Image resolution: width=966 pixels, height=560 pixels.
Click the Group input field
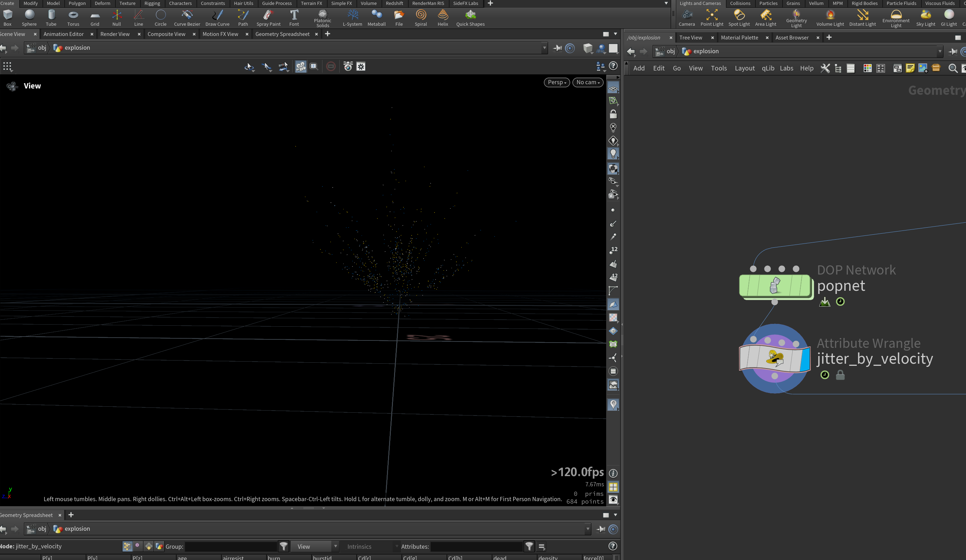click(x=231, y=546)
